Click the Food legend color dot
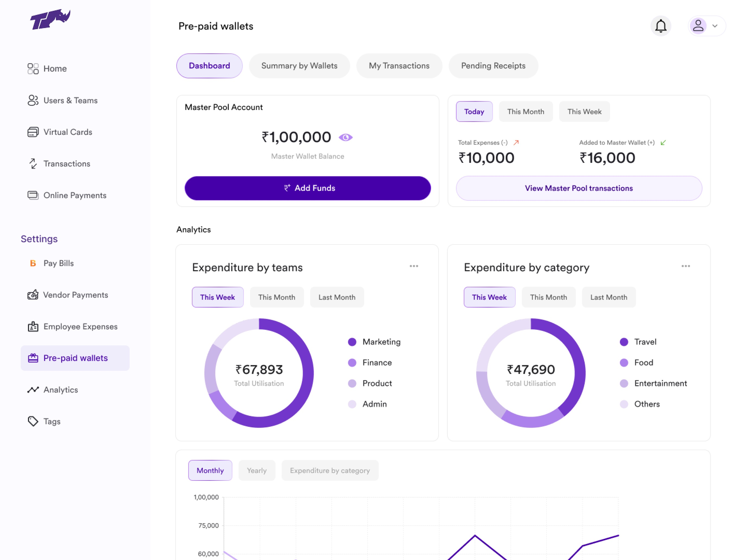 624,362
